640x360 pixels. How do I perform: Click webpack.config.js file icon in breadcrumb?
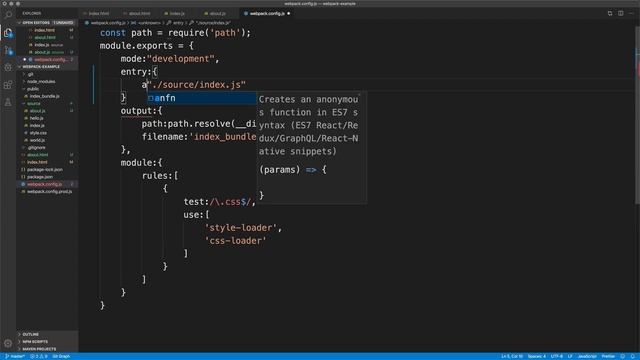point(87,23)
